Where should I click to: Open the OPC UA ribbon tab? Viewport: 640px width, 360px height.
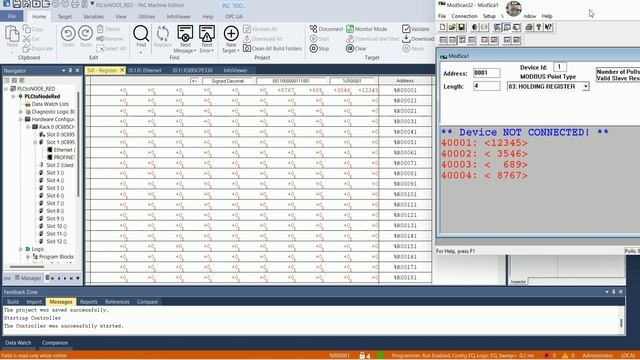click(x=234, y=17)
